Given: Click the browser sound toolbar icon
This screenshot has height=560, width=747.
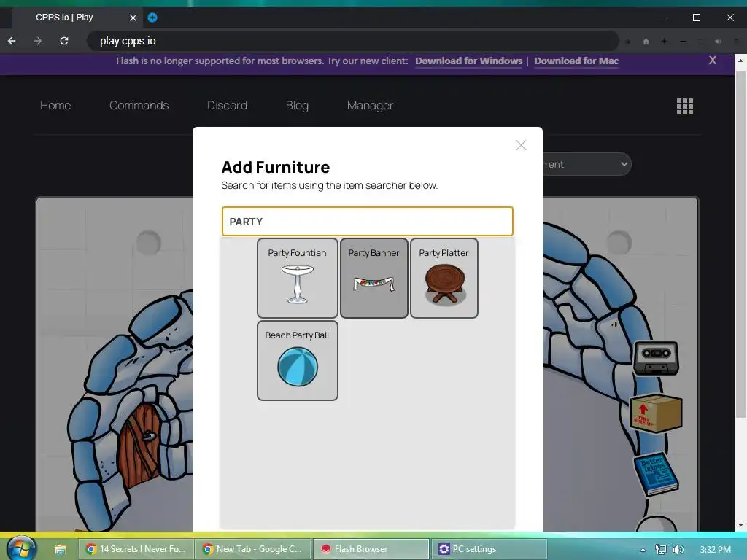Looking at the screenshot, I should pos(718,42).
